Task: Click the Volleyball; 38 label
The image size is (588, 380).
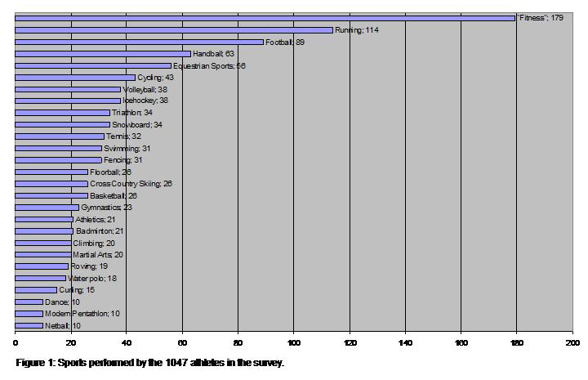Action: [x=140, y=89]
